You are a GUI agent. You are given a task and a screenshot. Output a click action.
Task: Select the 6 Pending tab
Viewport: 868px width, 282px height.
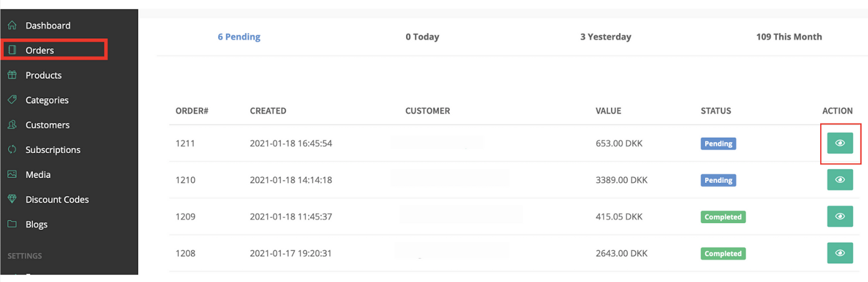click(239, 37)
